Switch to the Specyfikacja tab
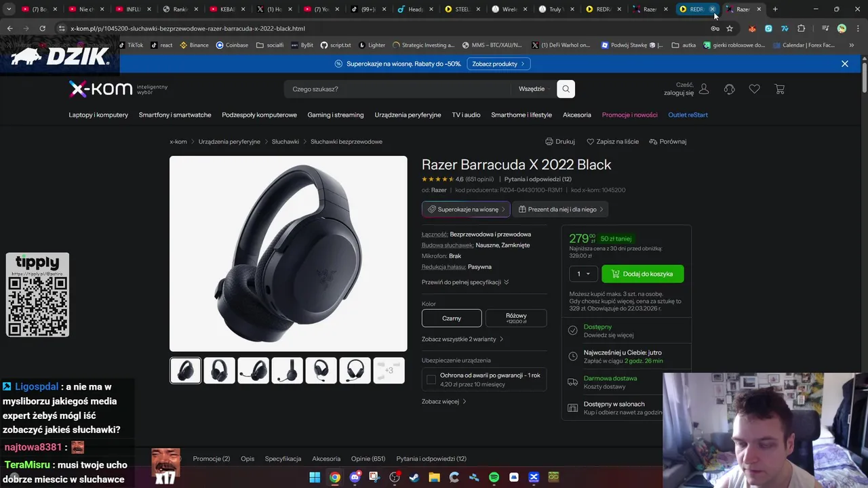Viewport: 868px width, 488px height. [x=283, y=459]
